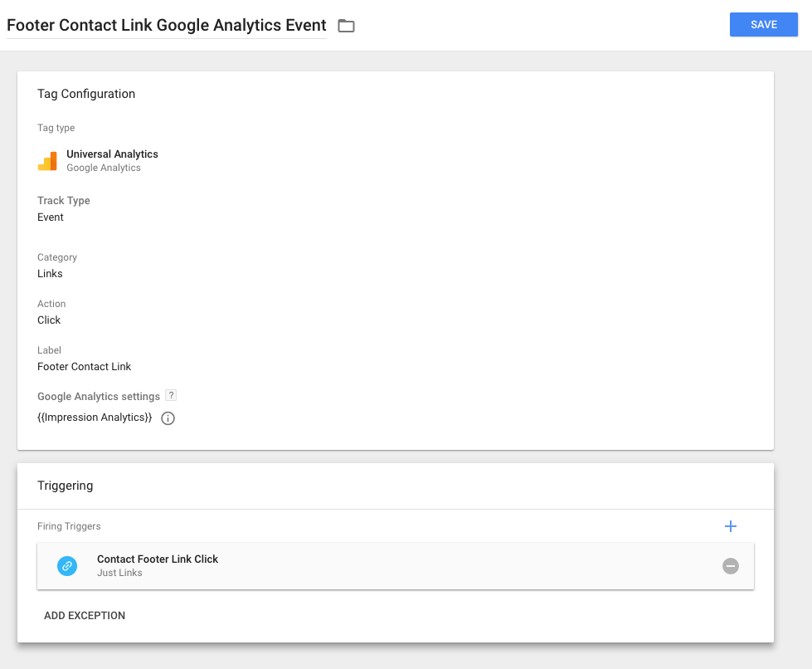The image size is (812, 669).
Task: Click the {{Impression Analytics}} variable
Action: (x=95, y=418)
